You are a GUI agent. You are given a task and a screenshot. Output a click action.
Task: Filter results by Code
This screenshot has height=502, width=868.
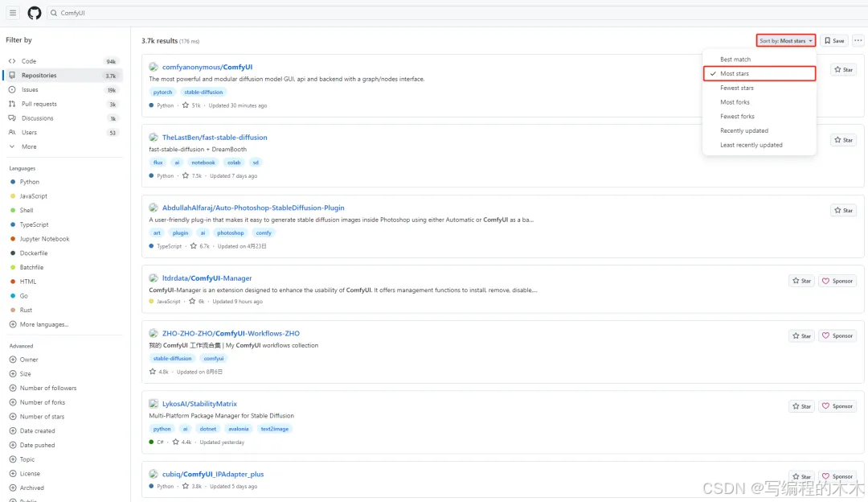pos(63,61)
